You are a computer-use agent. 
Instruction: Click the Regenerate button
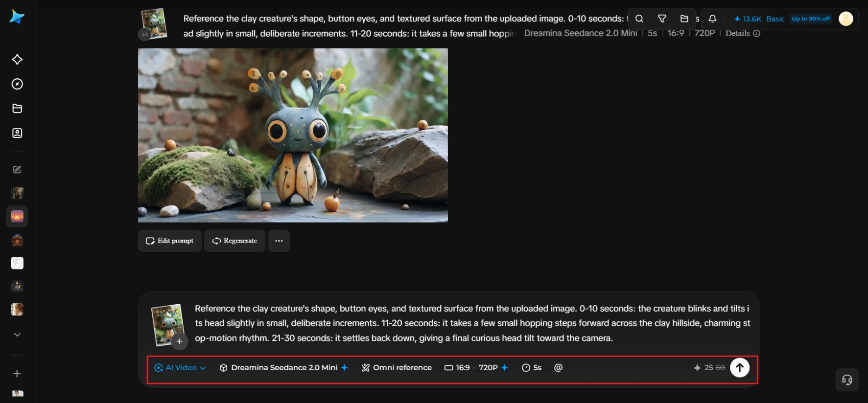[x=235, y=241]
